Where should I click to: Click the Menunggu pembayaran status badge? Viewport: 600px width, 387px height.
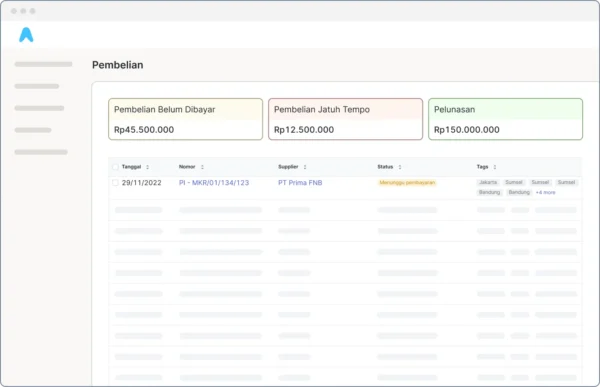coord(407,183)
